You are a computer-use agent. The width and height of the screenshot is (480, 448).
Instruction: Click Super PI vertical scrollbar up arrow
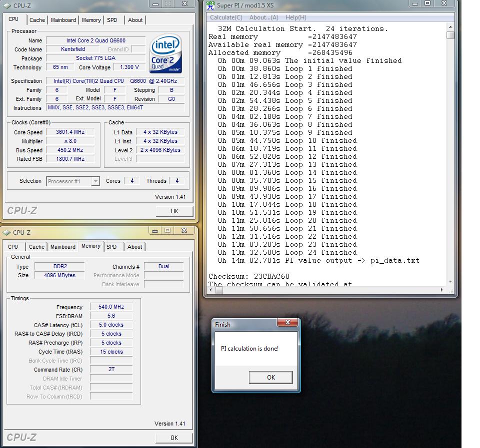click(450, 27)
